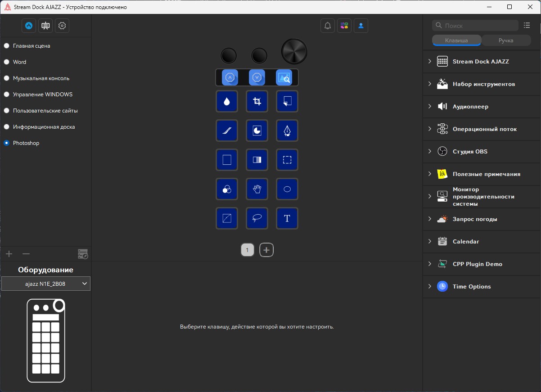Select the page-with-arrow key in the first key row
Screen dimensions: 541x392
click(287, 101)
